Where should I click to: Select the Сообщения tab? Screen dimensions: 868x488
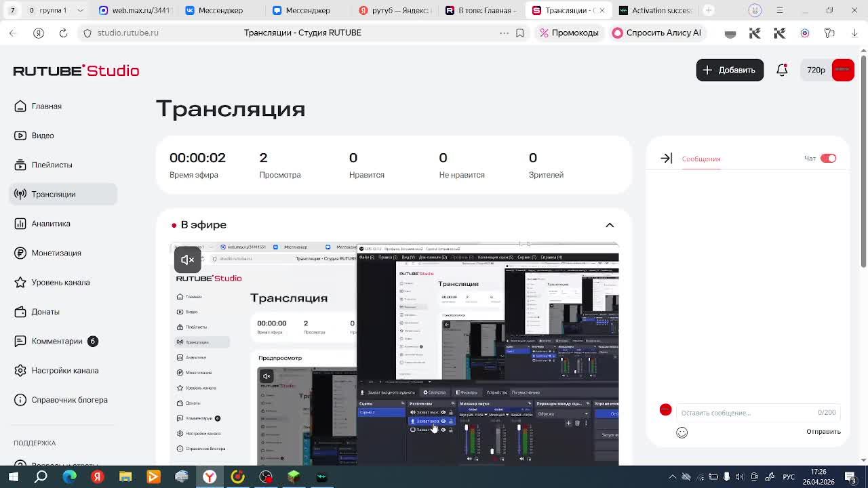coord(701,159)
